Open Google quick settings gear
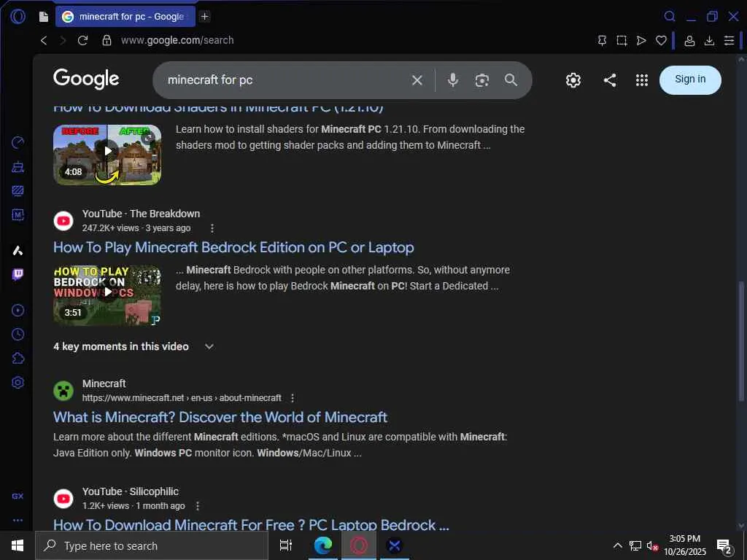747x560 pixels. (573, 80)
